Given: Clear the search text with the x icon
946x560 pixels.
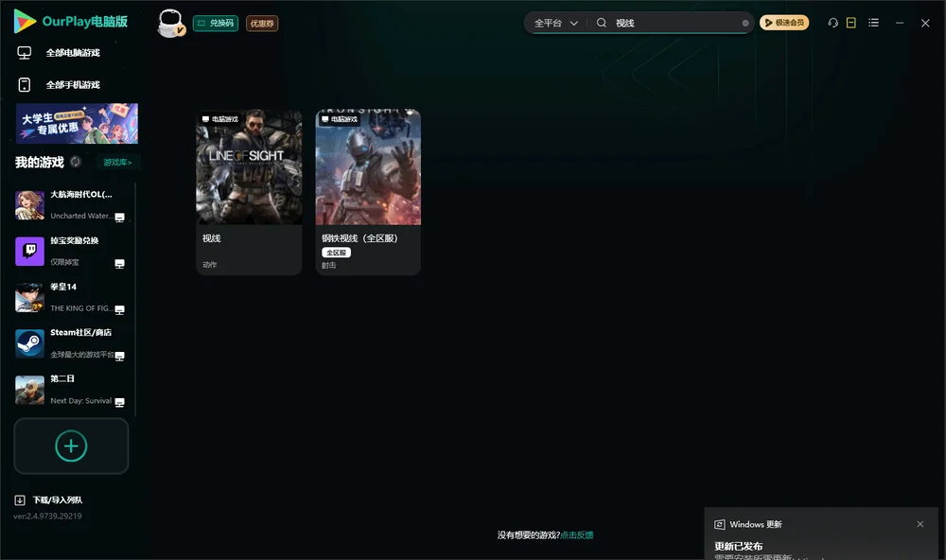Looking at the screenshot, I should pos(745,24).
